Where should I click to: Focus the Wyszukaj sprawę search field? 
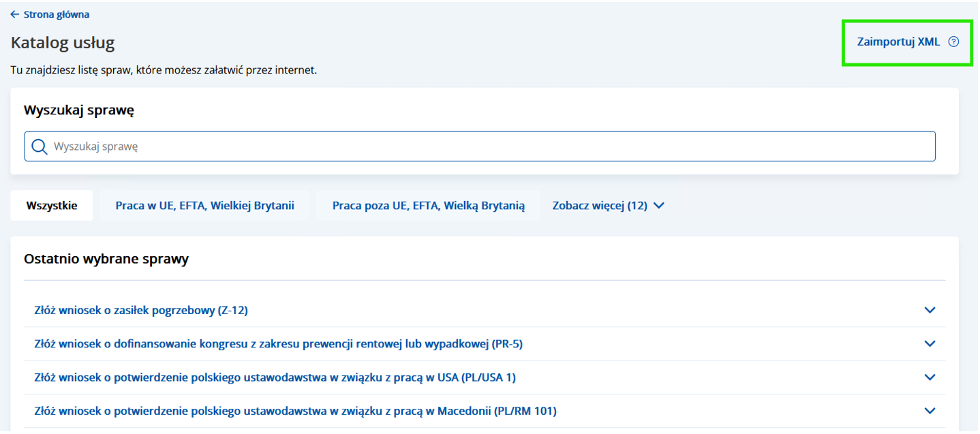477,146
